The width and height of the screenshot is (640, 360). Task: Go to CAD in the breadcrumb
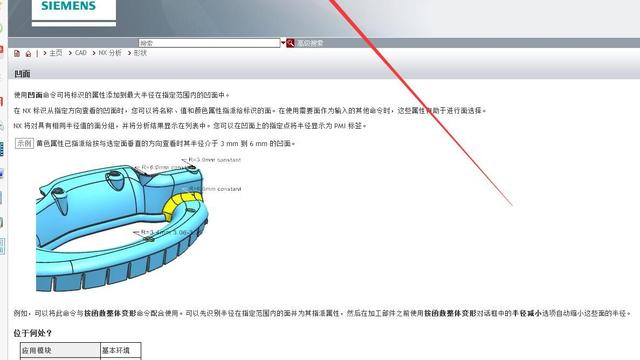pos(81,53)
